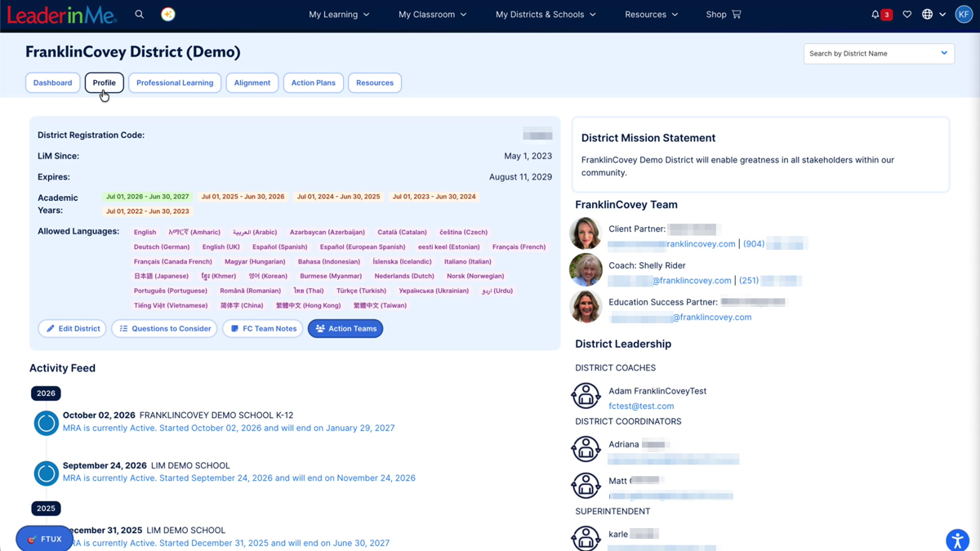Open the accessibility widget icon
The width and height of the screenshot is (980, 551).
pyautogui.click(x=957, y=540)
